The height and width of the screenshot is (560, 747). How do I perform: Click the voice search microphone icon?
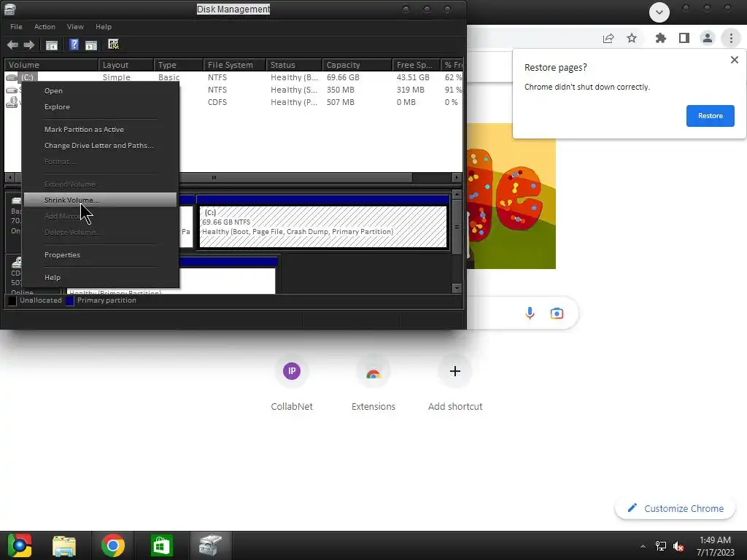click(530, 313)
